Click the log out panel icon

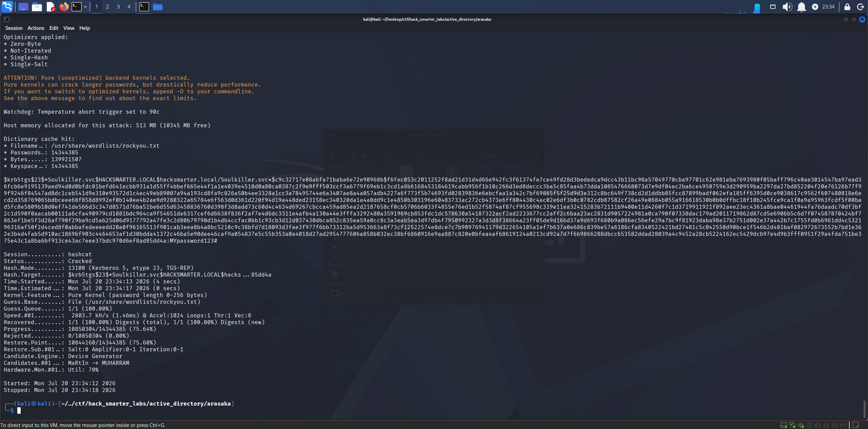pyautogui.click(x=861, y=7)
